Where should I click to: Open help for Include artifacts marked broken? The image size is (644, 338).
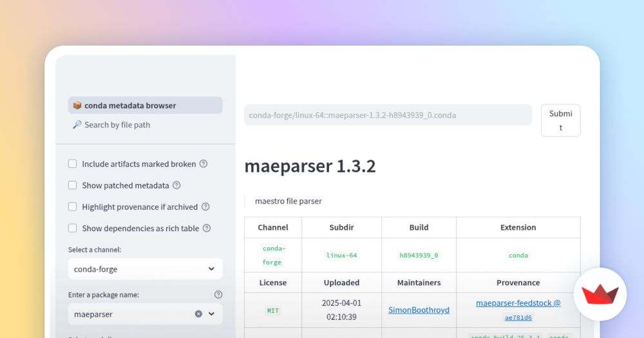click(204, 164)
